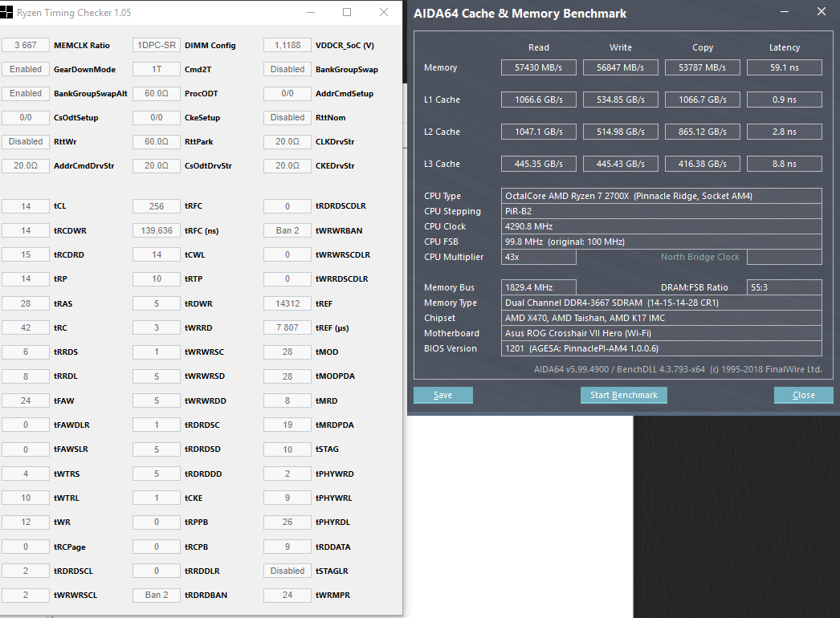Click the L3 Cache copy value 416.38 GB/s
840x618 pixels.
703,164
